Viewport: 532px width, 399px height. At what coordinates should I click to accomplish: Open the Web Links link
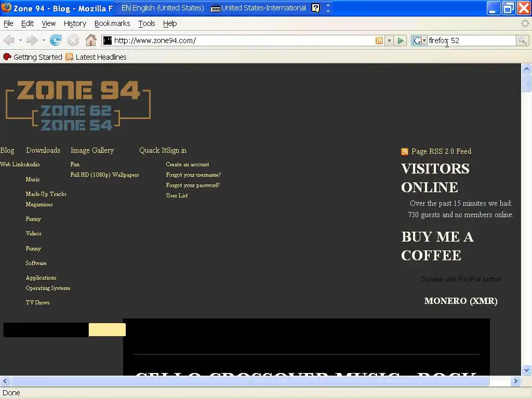click(12, 164)
